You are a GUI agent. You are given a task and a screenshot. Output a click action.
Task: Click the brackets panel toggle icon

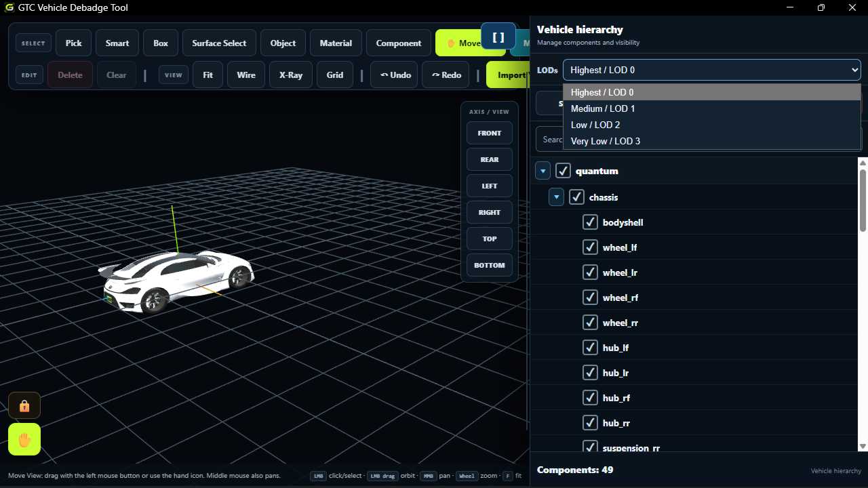pos(498,37)
